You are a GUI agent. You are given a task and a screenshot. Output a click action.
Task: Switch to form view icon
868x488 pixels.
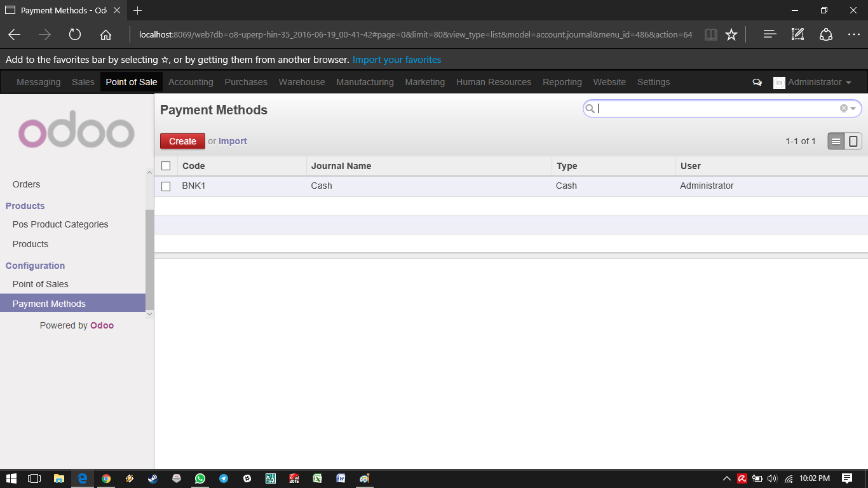click(853, 142)
